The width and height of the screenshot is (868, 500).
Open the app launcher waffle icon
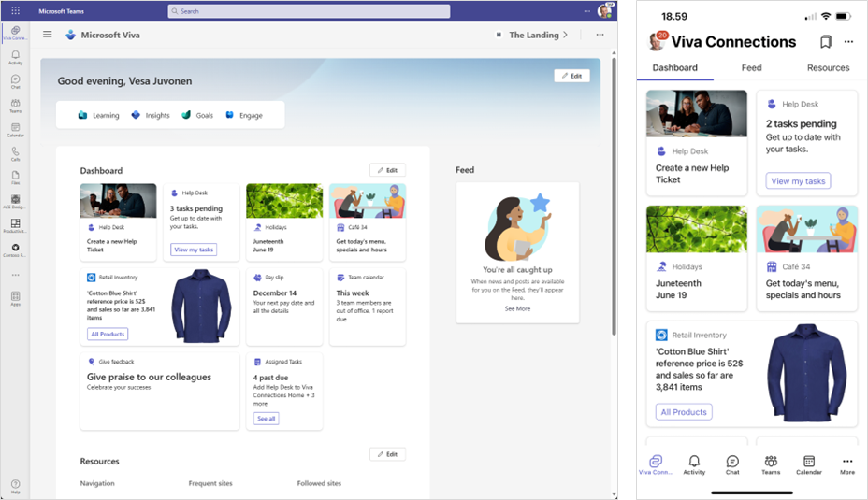tap(16, 10)
